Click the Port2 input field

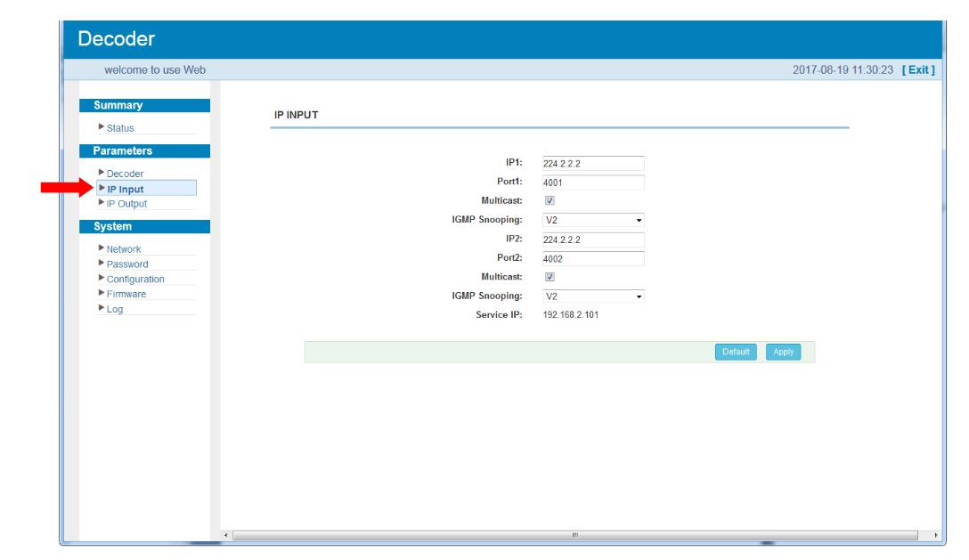(592, 259)
